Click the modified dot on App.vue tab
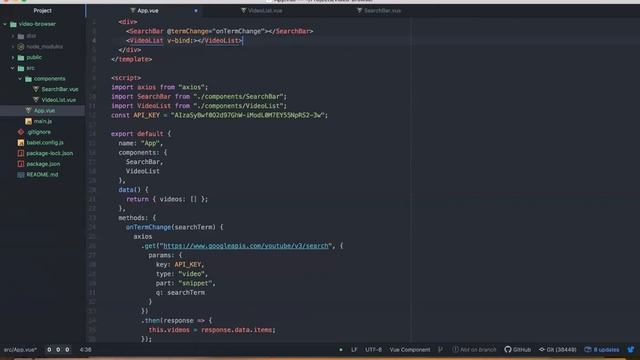The height and width of the screenshot is (360, 640). coord(196,11)
